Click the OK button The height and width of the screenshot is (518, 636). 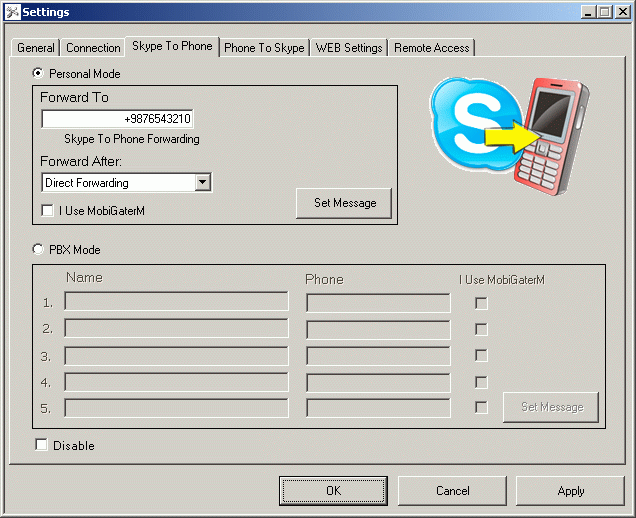tap(333, 491)
